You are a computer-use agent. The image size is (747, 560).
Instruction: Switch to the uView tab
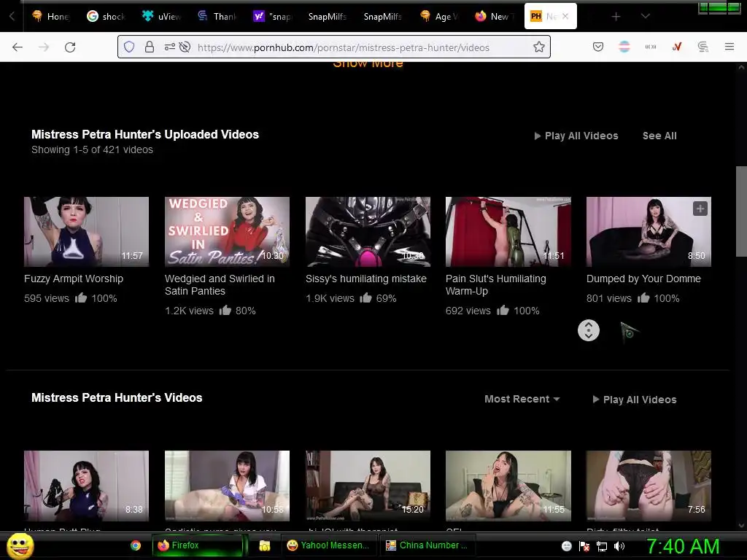tap(161, 16)
